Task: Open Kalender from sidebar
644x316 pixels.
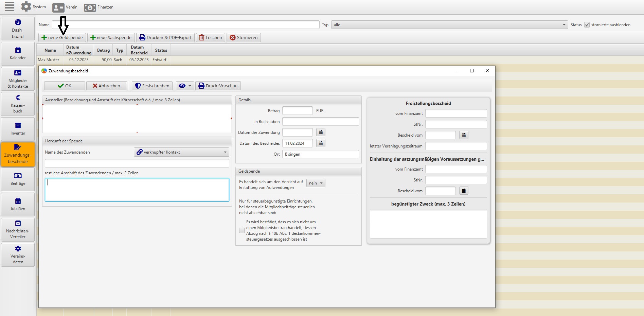Action: [x=18, y=54]
